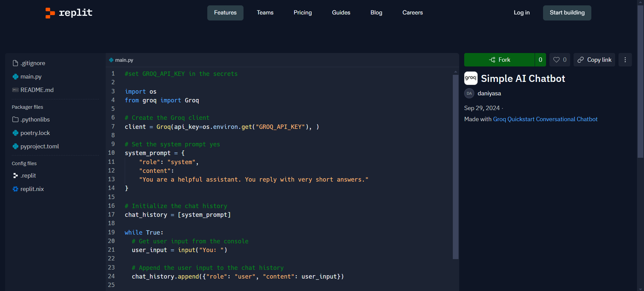This screenshot has width=644, height=291.
Task: Open Groq Quickstart Conversational Chatbot link
Action: pyautogui.click(x=545, y=119)
